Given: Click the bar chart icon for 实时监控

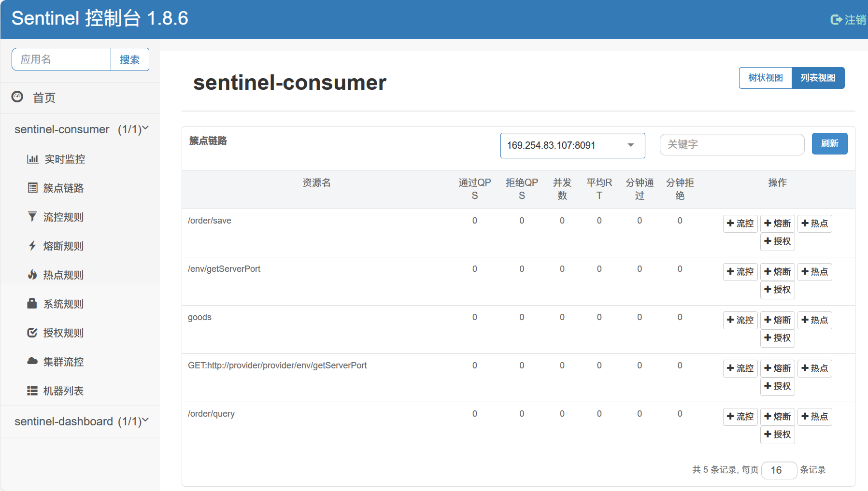Looking at the screenshot, I should tap(32, 159).
